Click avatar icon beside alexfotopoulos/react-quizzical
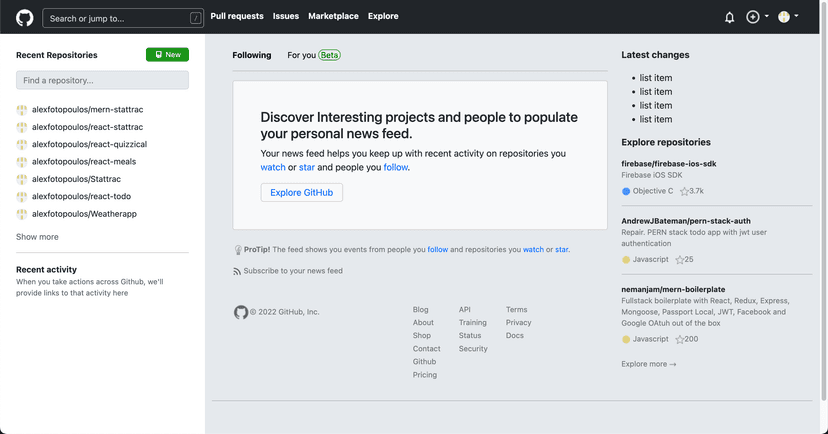 tap(22, 145)
